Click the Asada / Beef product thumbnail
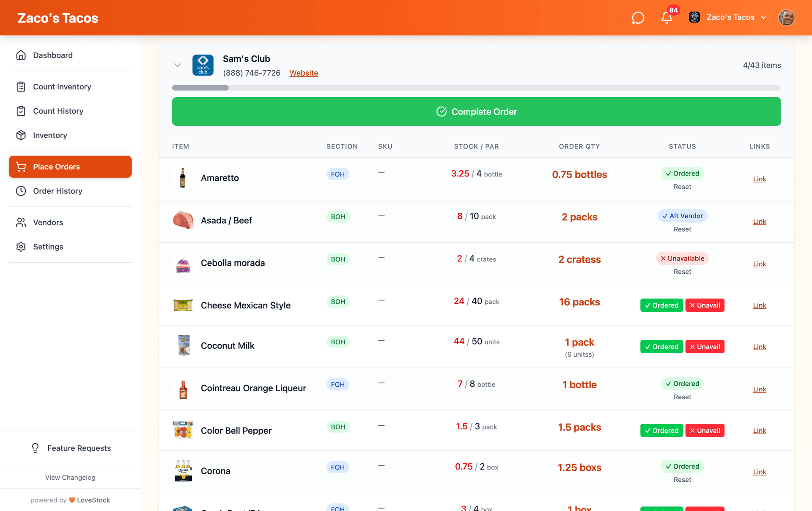 point(183,220)
